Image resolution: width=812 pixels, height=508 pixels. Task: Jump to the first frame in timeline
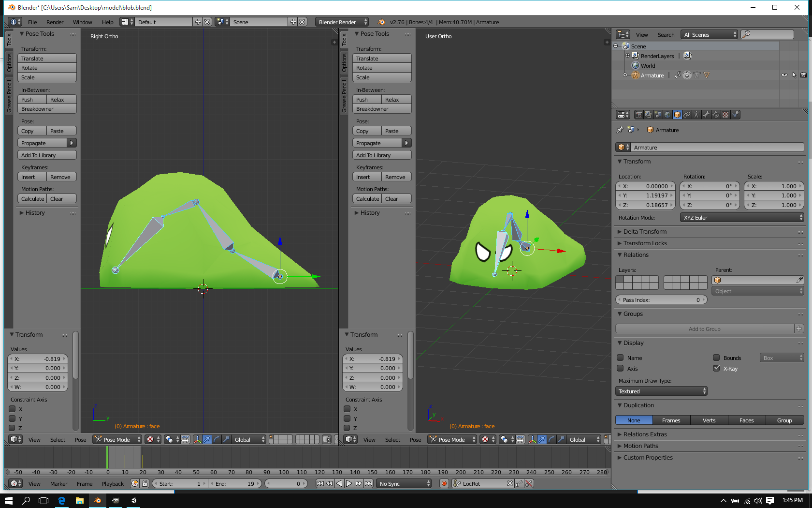pos(320,483)
